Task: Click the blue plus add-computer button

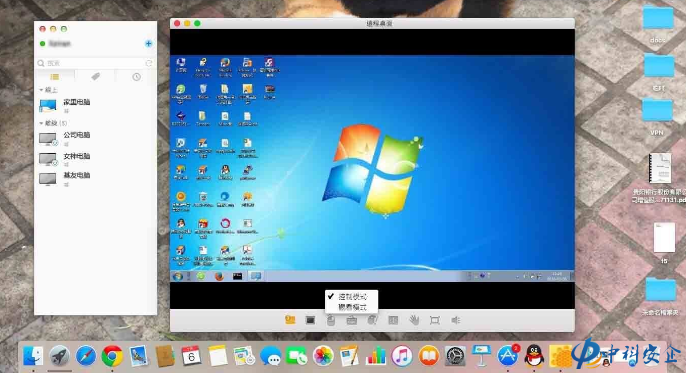Action: 148,43
